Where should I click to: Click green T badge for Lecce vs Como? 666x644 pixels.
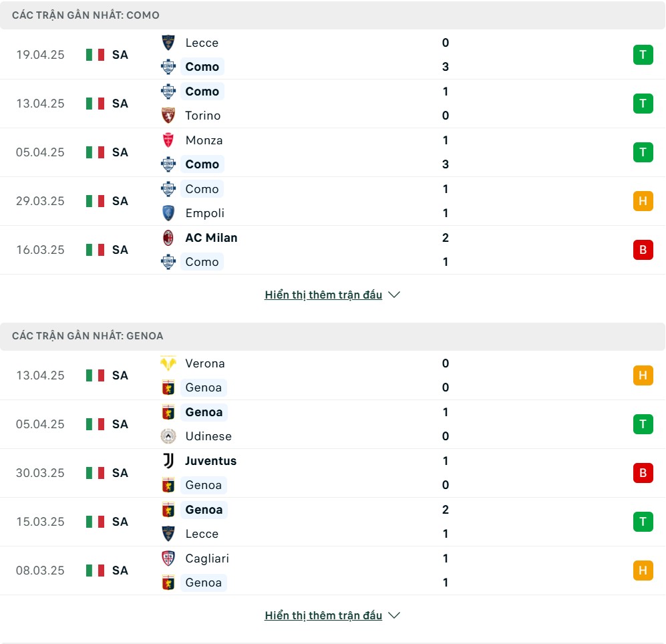tap(643, 55)
